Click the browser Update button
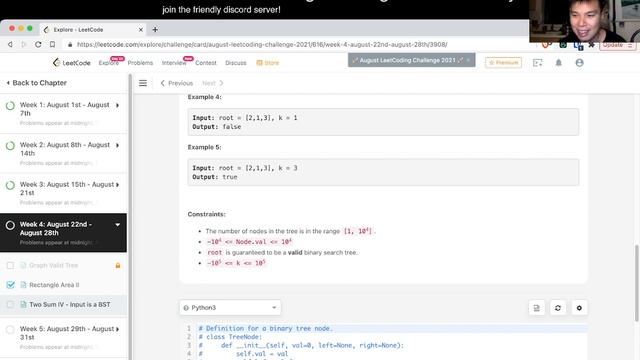Screen dimensions: 640x360 [x=617, y=45]
